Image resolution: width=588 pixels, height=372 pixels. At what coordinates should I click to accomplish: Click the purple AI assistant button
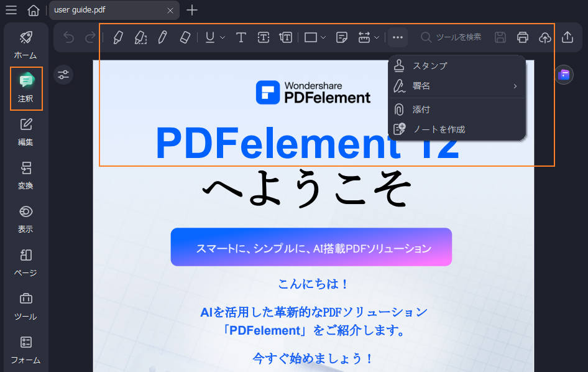[564, 75]
